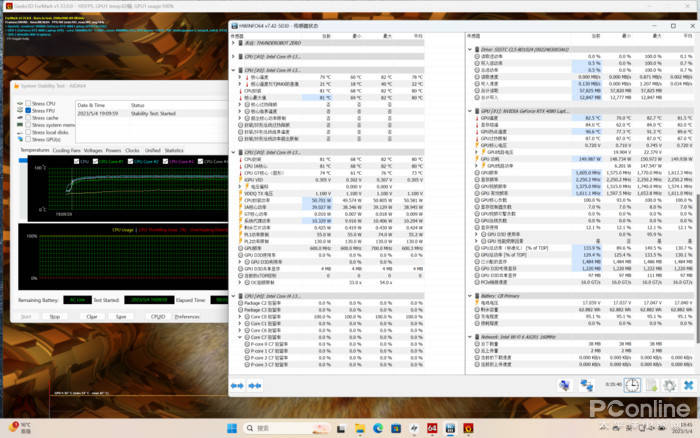Switch to the Cooling Fans tab
700x438 pixels.
click(x=68, y=150)
